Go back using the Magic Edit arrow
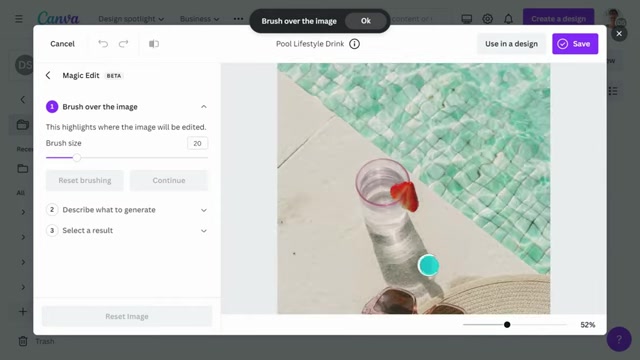This screenshot has height=360, width=640. (48, 75)
